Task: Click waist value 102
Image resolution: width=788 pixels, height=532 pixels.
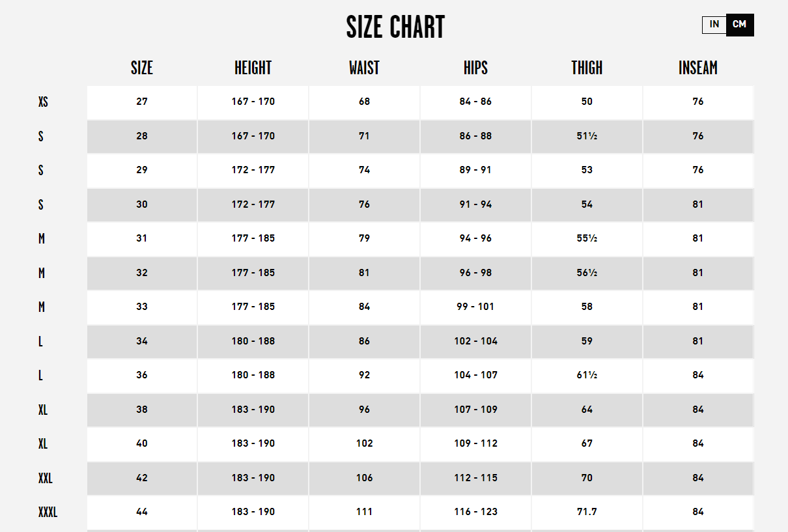Action: click(364, 444)
